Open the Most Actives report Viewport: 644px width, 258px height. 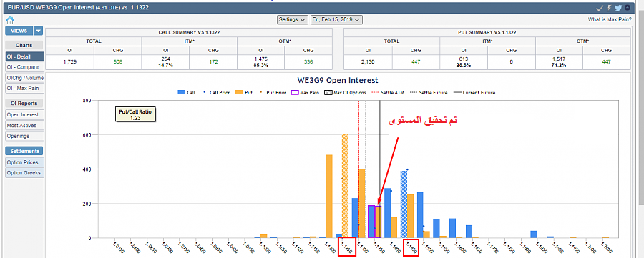coord(24,126)
